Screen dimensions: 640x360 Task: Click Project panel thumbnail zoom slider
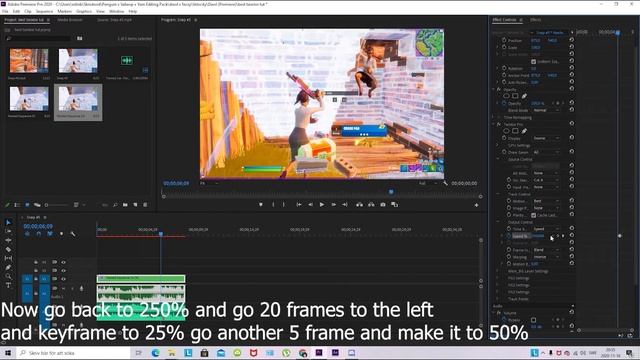pos(56,205)
